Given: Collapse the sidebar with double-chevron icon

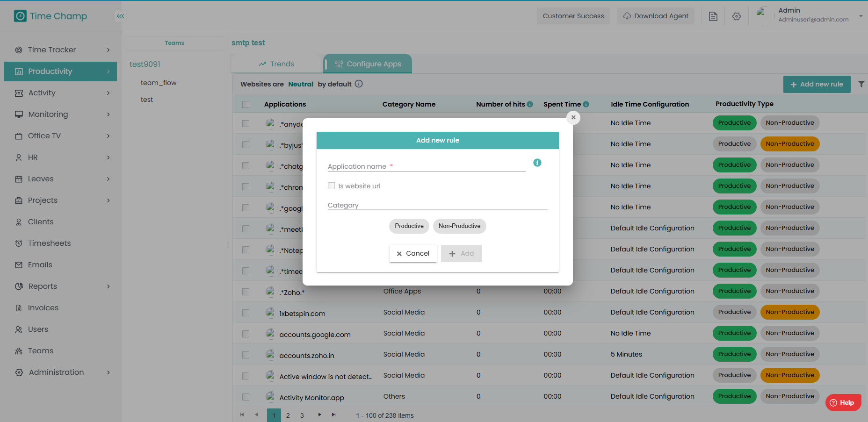Looking at the screenshot, I should pos(121,16).
